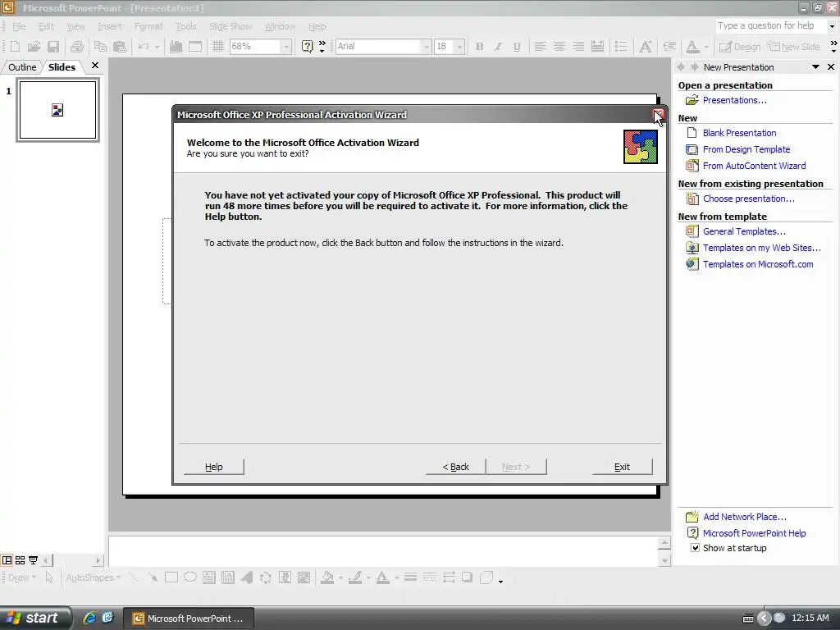Click the Back button in wizard
Screen dimensions: 840x630
tap(456, 467)
